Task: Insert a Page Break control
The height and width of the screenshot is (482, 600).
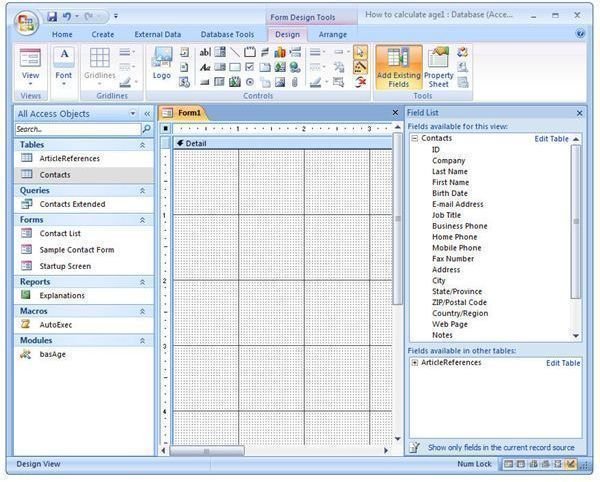Action: 295,52
